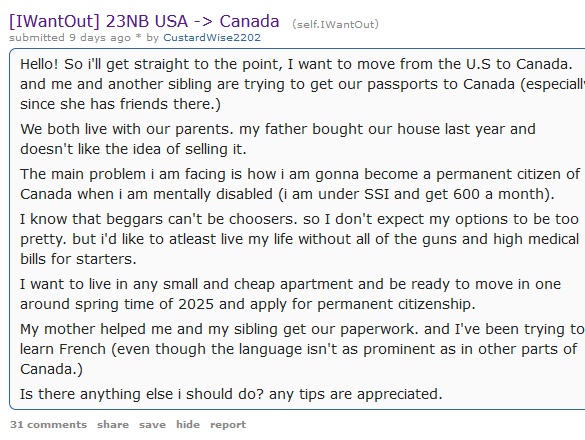The width and height of the screenshot is (585, 440).
Task: Click the paragraph 'We both live with our parents'
Action: (x=278, y=139)
